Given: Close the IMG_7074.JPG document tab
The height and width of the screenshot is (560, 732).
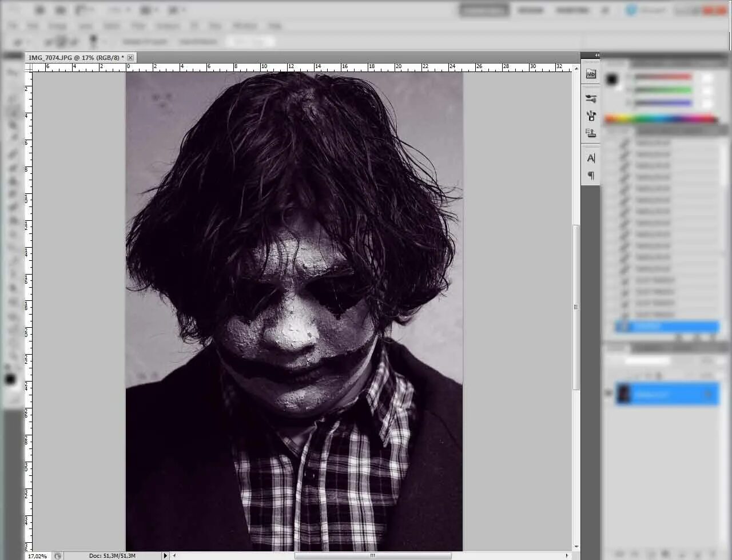Looking at the screenshot, I should pyautogui.click(x=130, y=58).
